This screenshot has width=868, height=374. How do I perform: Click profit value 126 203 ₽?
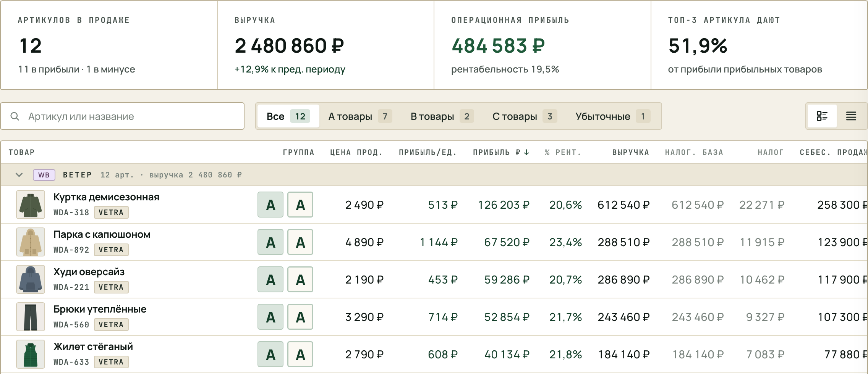(504, 205)
